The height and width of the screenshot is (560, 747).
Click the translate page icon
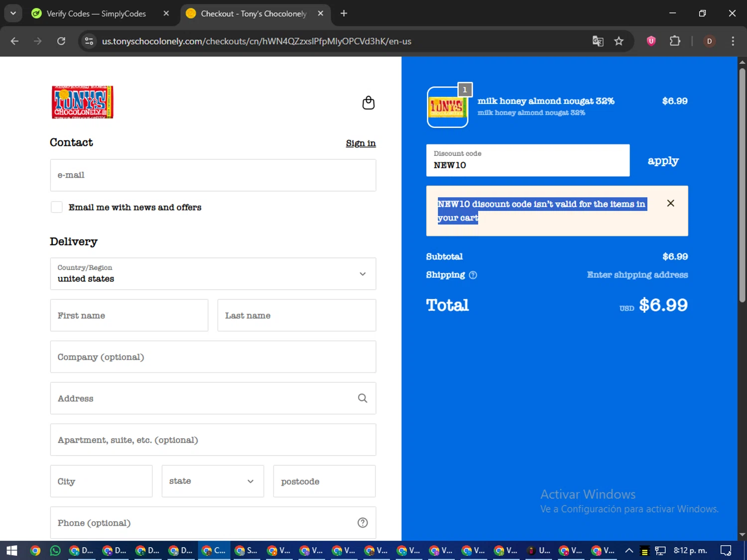point(598,41)
